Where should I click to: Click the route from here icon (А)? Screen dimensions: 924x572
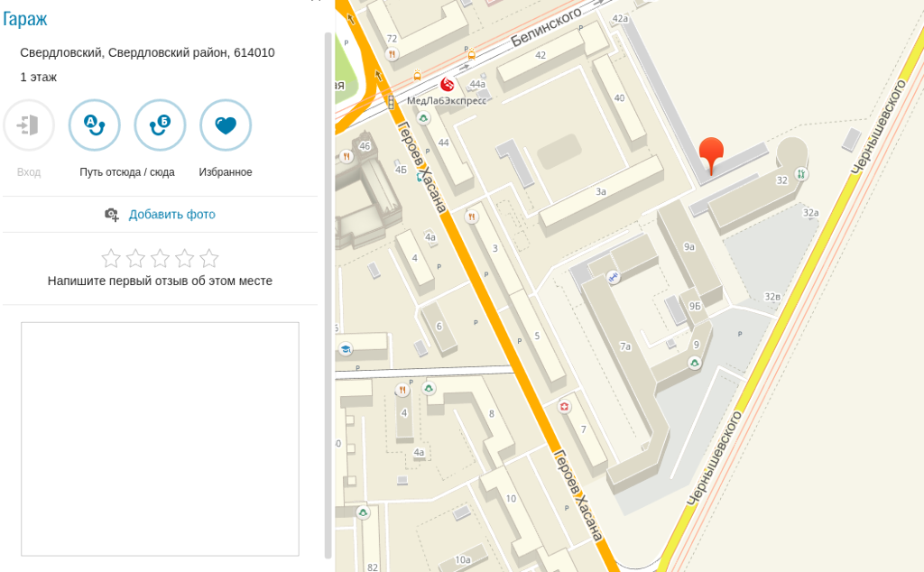click(94, 125)
